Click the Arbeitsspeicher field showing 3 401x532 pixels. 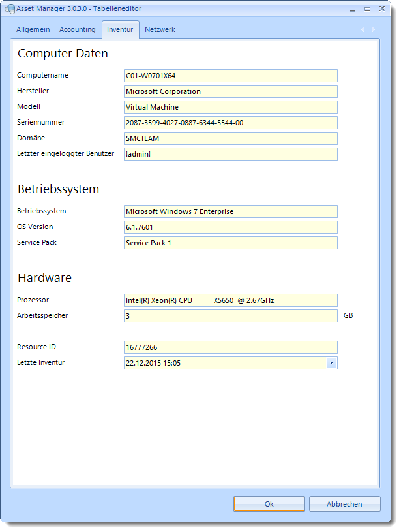(231, 316)
